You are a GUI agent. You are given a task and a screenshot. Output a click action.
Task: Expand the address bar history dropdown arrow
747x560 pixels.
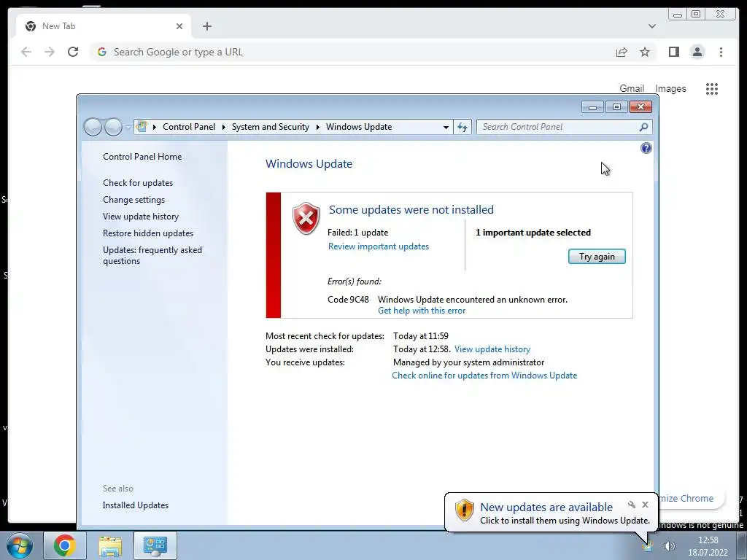[x=446, y=127]
